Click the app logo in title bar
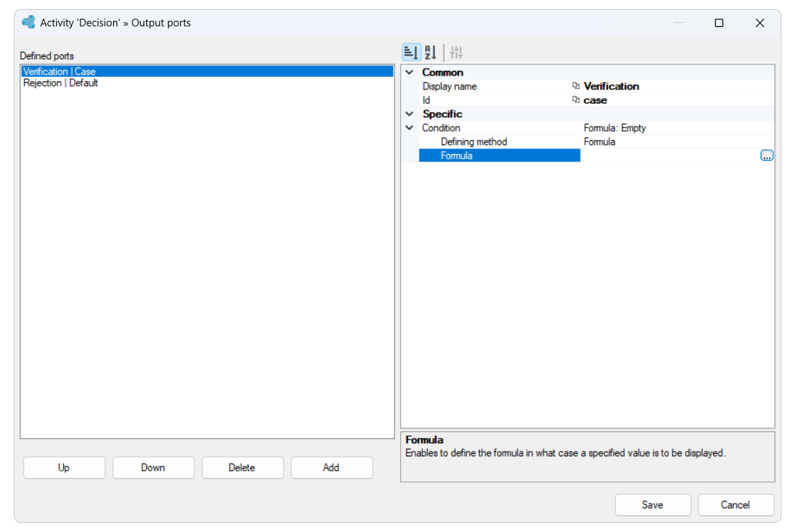Viewport: 803px width, 532px height. [28, 22]
